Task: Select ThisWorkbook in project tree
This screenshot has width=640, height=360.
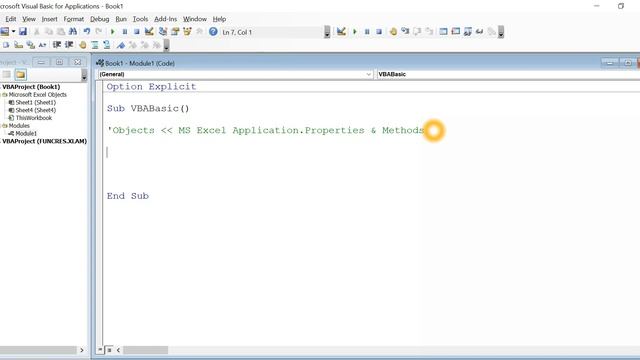Action: click(x=33, y=118)
